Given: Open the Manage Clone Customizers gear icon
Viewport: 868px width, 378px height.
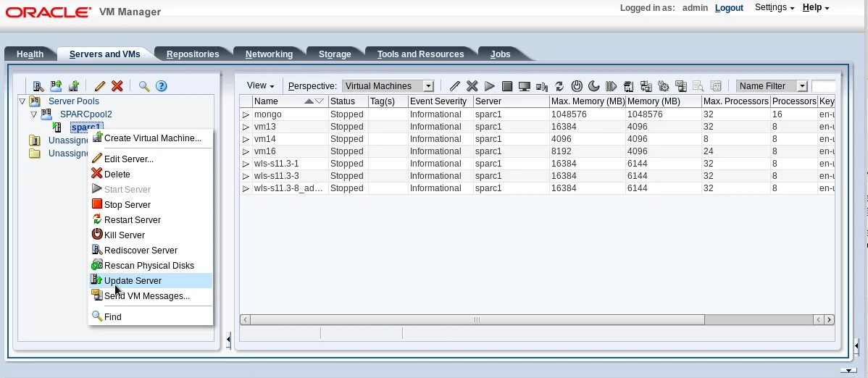Looking at the screenshot, I should [x=663, y=85].
